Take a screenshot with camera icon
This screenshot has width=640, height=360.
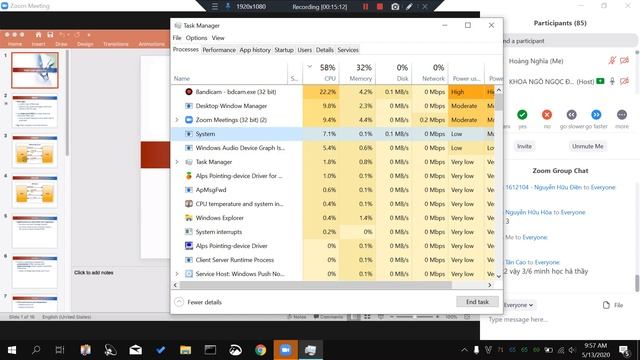[x=395, y=7]
